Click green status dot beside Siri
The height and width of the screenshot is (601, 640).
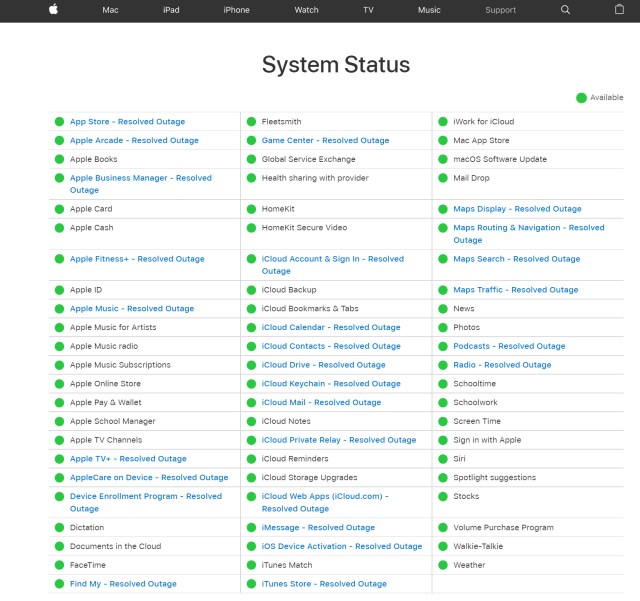(443, 459)
